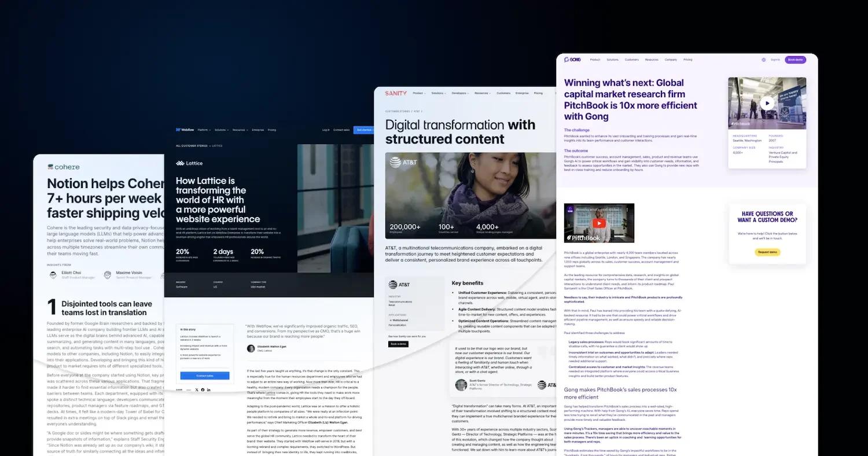Select Pricing in the Sanity navigation
The width and height of the screenshot is (868, 456).
point(538,93)
